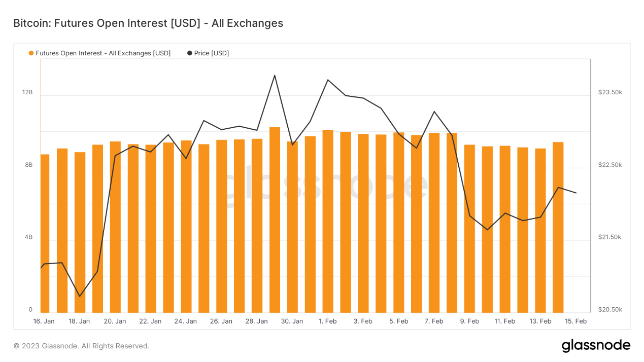Click the tallest bar near 28. Jan peak

274,213
